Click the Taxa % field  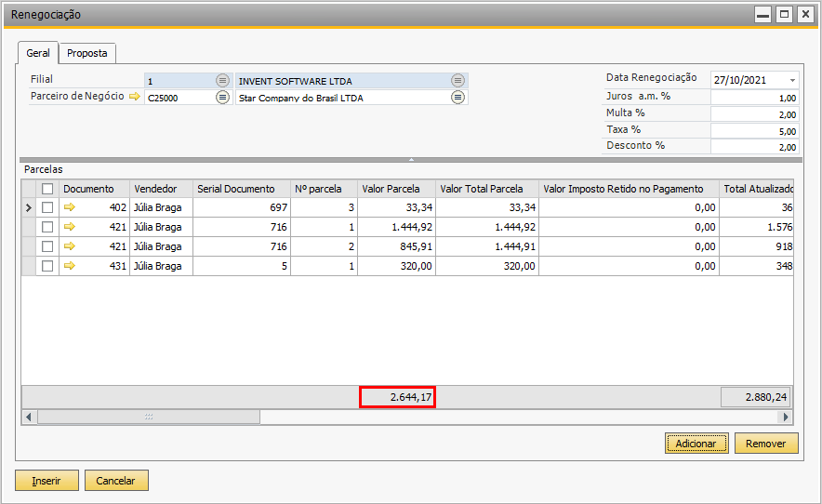point(755,130)
